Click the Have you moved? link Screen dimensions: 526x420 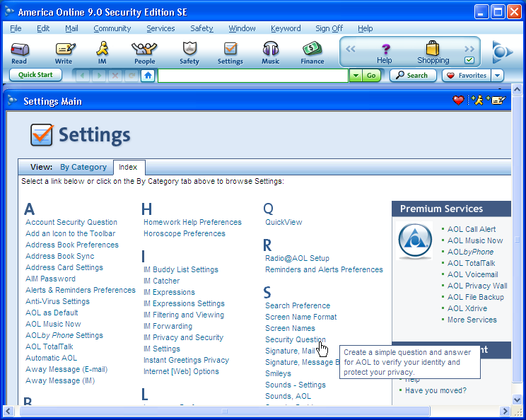pos(436,390)
